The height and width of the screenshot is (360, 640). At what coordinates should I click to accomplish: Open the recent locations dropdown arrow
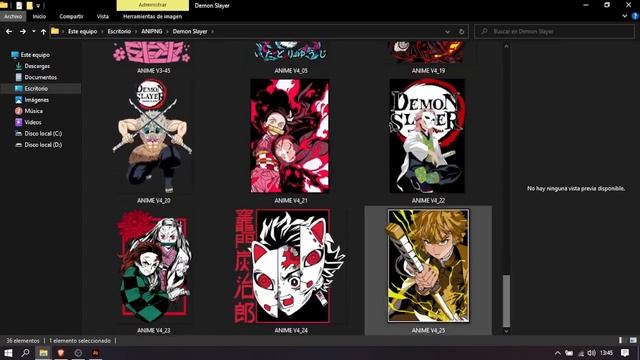point(33,31)
